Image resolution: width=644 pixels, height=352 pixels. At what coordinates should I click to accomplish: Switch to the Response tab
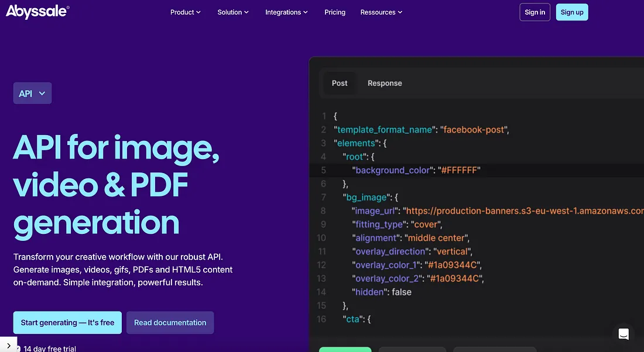click(x=385, y=83)
